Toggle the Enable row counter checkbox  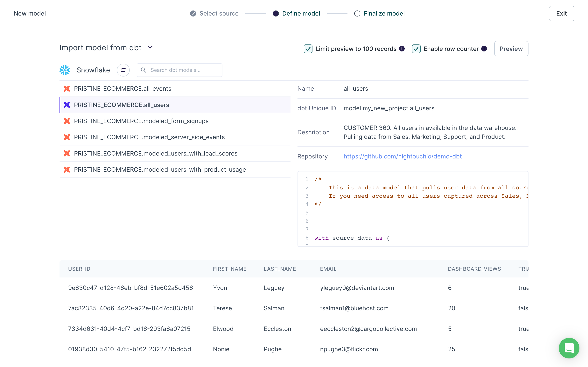click(416, 49)
